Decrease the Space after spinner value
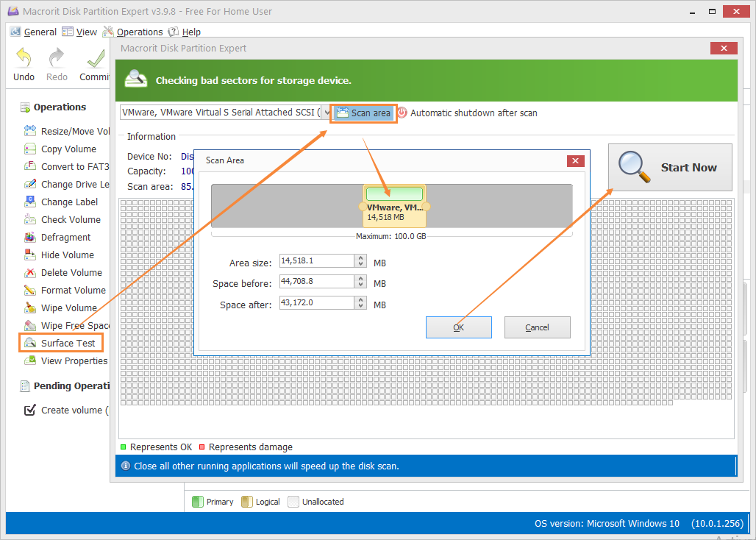Screen dimensions: 756x540 pos(360,306)
